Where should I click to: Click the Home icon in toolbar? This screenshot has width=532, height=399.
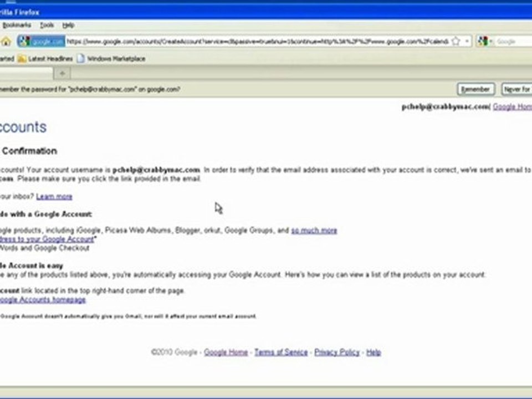click(x=6, y=42)
